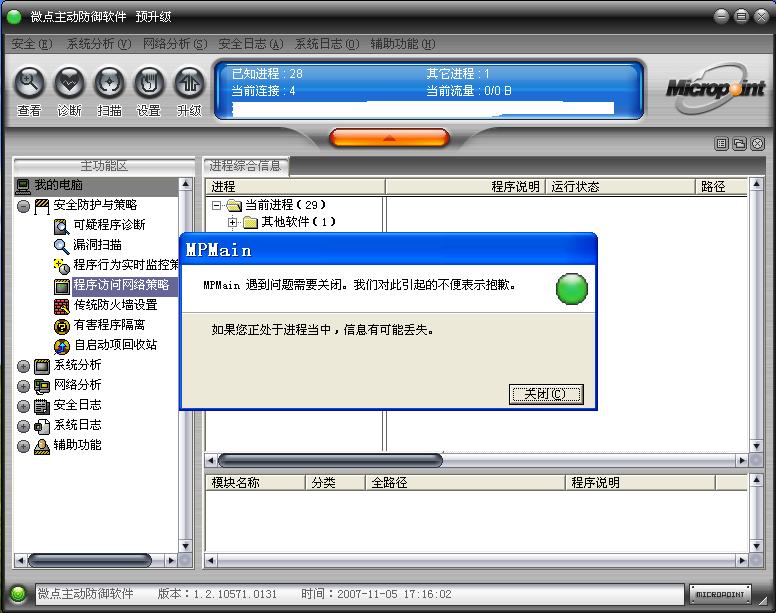Click the MICROPOINT button in status bar
The height and width of the screenshot is (613, 776).
pos(720,594)
